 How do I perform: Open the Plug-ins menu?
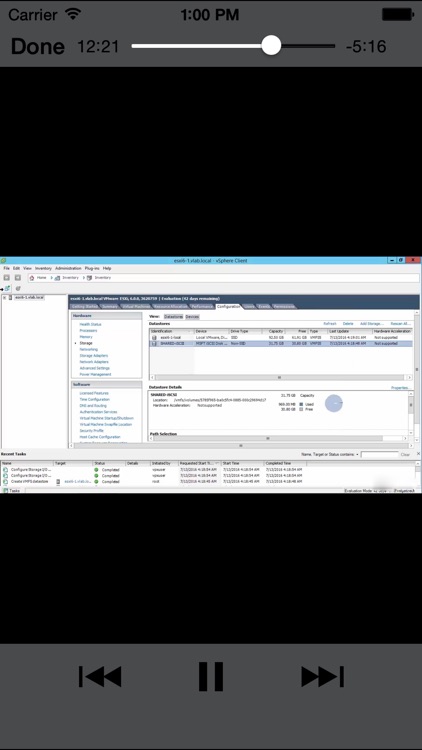tap(92, 268)
